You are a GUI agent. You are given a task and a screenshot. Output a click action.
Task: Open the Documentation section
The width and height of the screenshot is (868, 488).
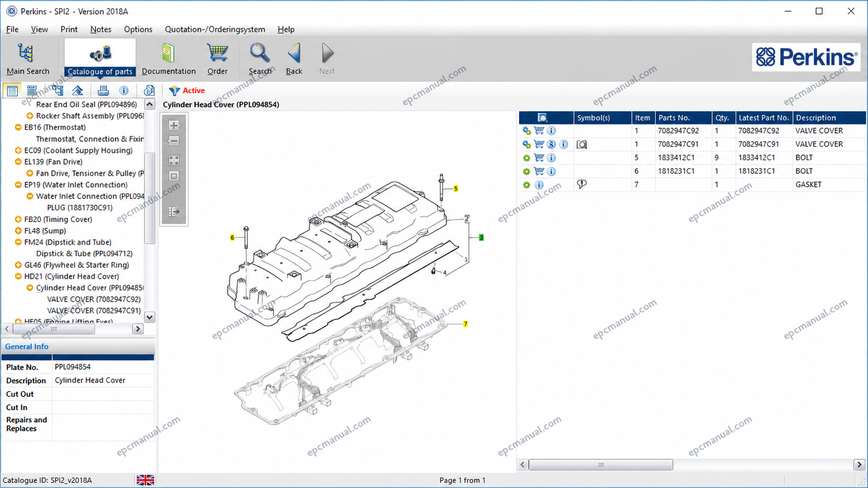(168, 58)
